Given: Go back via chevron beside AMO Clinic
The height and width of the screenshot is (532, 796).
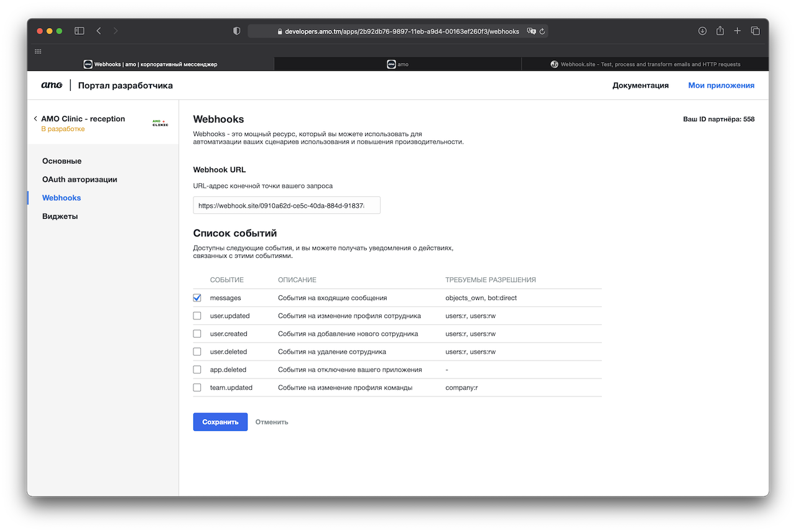Looking at the screenshot, I should tap(35, 119).
